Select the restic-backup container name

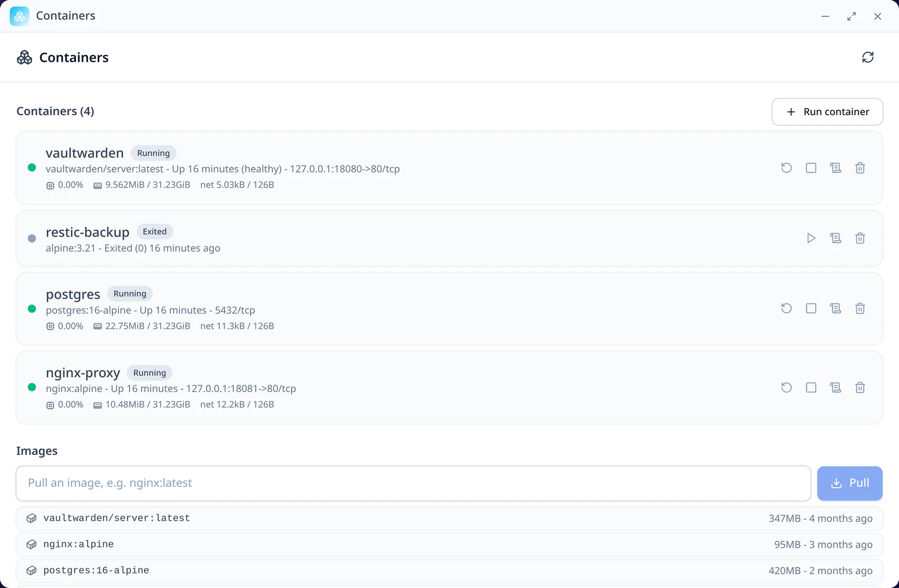(88, 232)
